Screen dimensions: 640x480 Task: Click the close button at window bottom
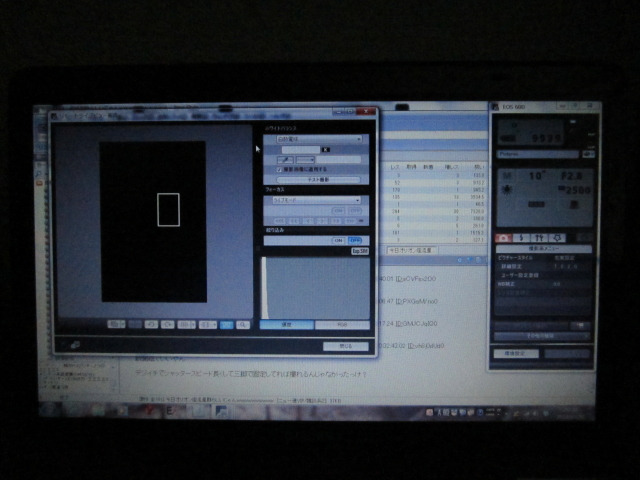(346, 346)
